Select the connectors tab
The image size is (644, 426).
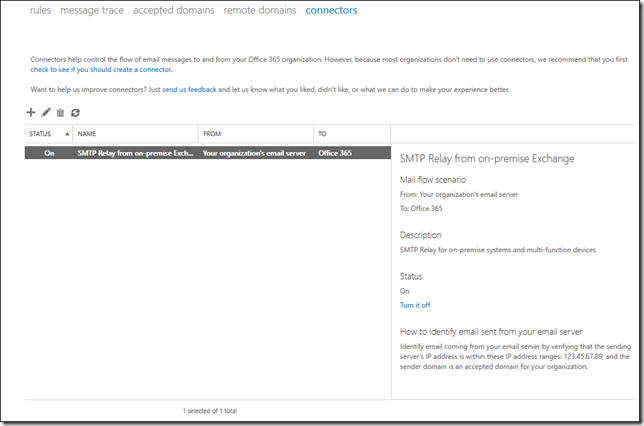(x=331, y=10)
